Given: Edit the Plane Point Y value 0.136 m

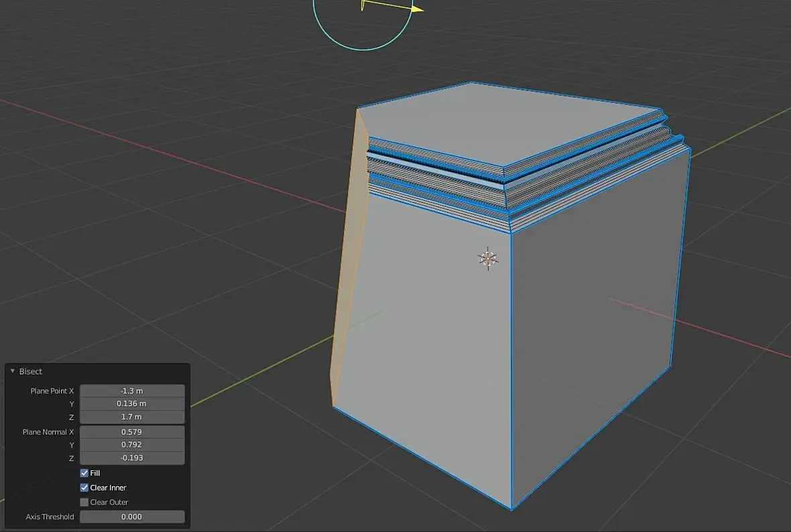Looking at the screenshot, I should click(x=132, y=403).
